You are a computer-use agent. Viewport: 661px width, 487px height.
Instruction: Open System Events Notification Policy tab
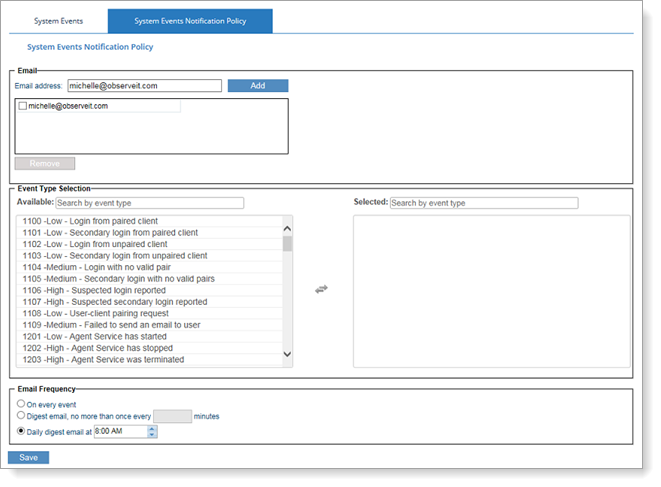190,20
